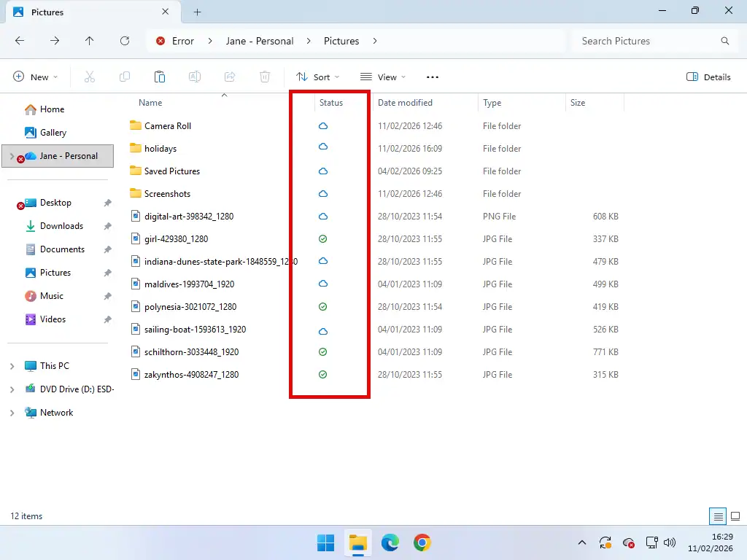Click the Delete icon in the toolbar
Screen dimensions: 747x560
[265, 77]
